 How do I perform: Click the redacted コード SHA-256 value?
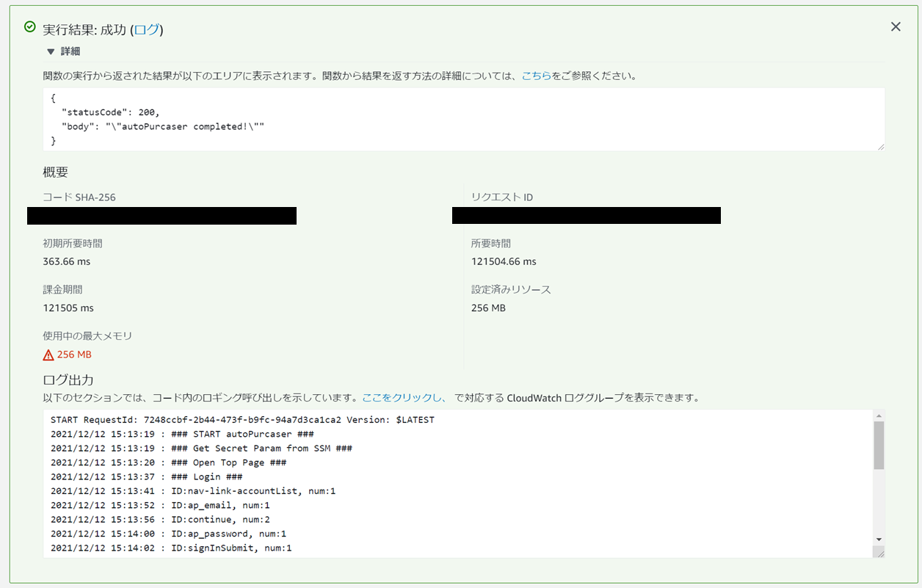[x=161, y=216]
